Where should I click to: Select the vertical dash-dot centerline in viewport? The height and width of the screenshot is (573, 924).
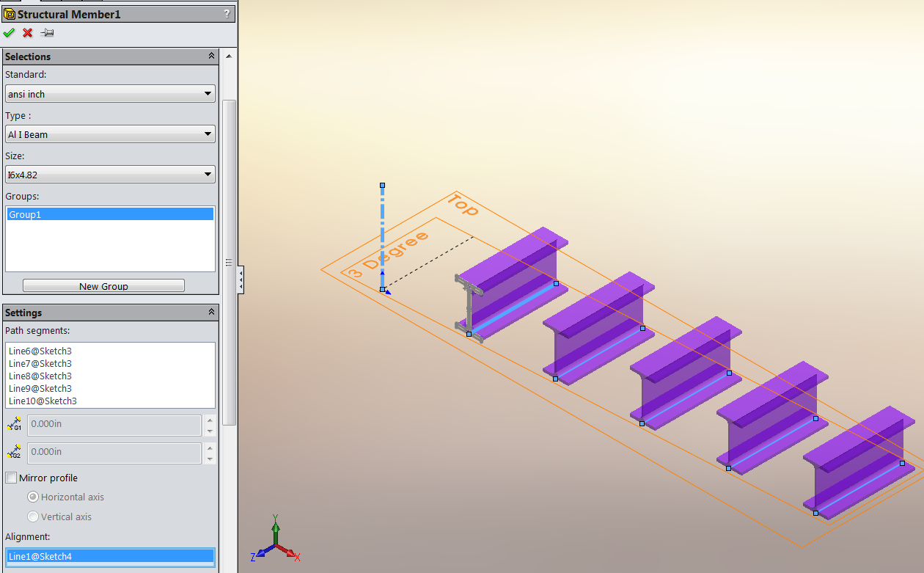382,238
